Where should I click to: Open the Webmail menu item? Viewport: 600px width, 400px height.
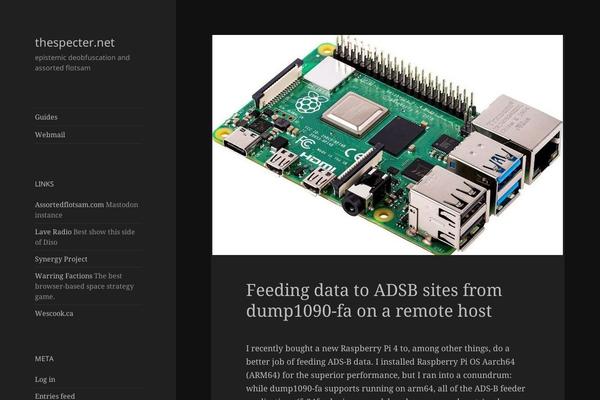[50, 135]
